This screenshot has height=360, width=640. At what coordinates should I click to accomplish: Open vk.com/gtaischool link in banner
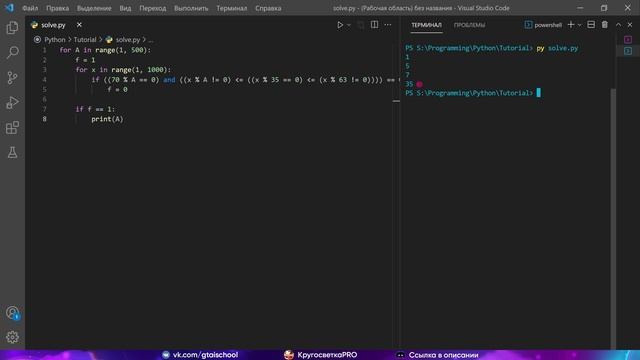(x=205, y=355)
